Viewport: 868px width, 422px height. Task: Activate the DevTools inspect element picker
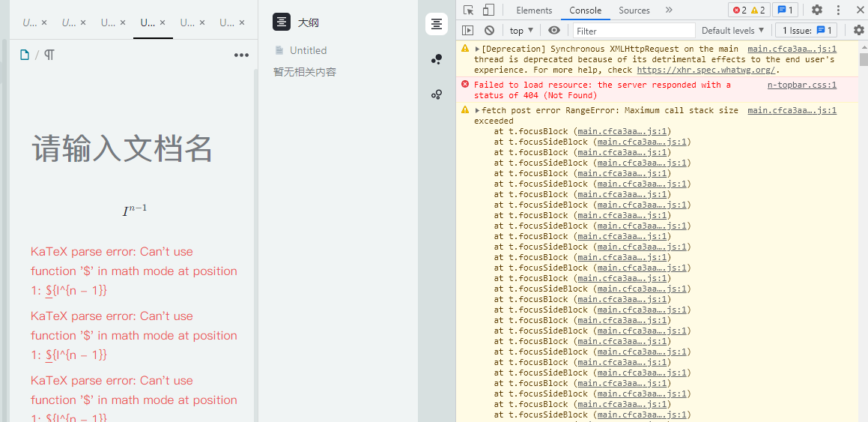tap(468, 10)
